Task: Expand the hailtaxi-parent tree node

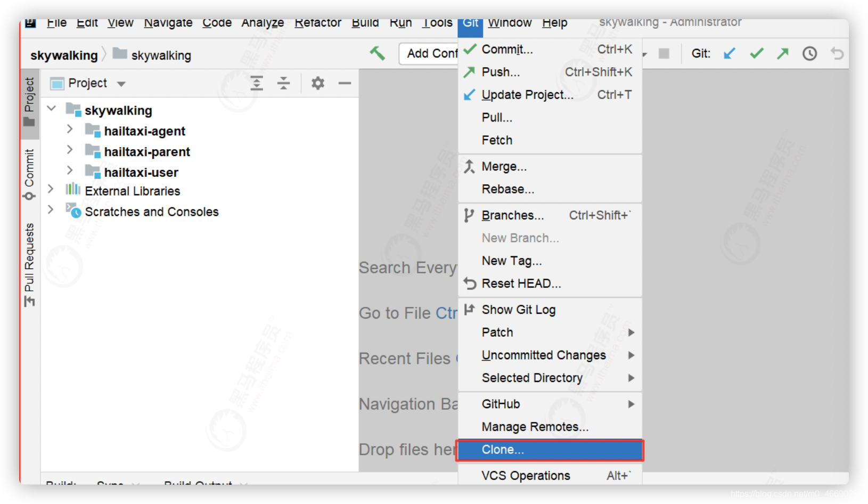Action: (x=70, y=150)
